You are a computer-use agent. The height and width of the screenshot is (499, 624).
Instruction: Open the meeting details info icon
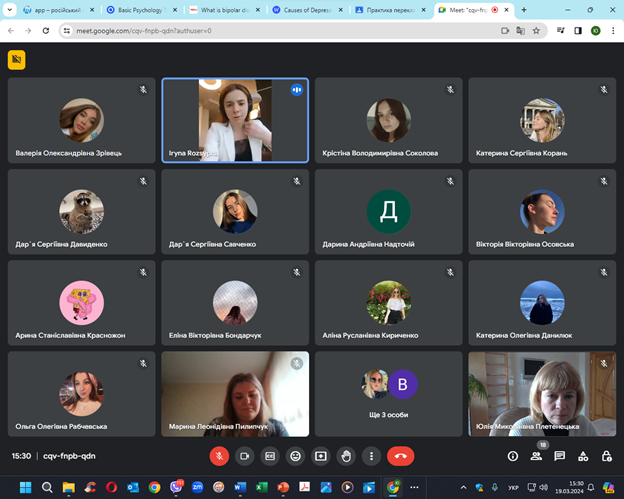point(513,455)
